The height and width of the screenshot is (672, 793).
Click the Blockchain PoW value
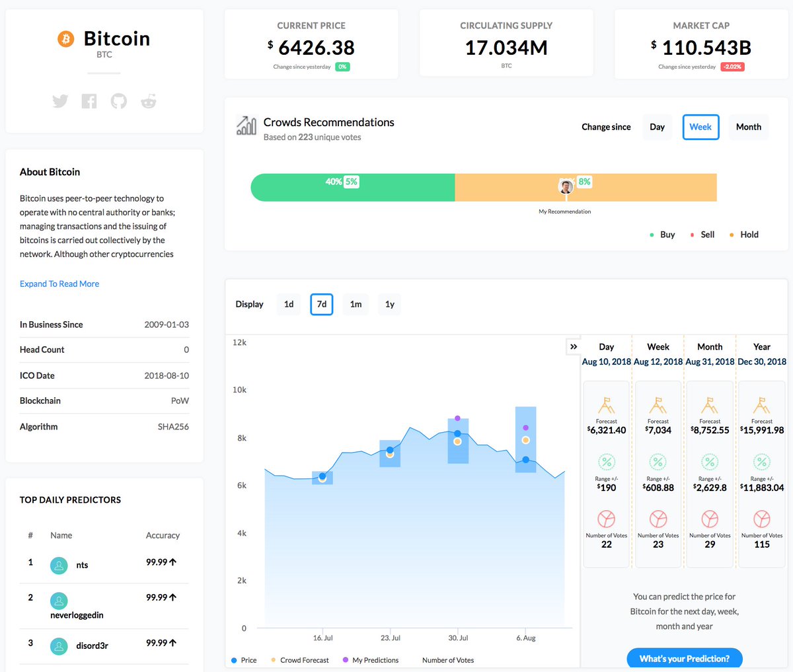coord(180,400)
